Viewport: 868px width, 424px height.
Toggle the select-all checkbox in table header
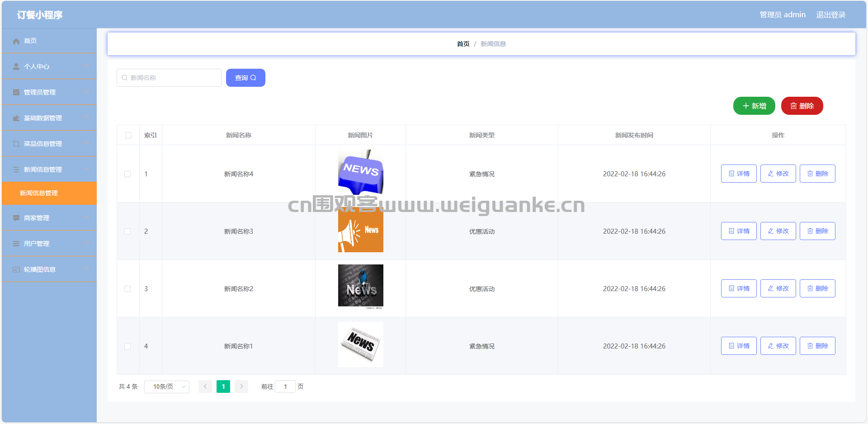point(128,135)
